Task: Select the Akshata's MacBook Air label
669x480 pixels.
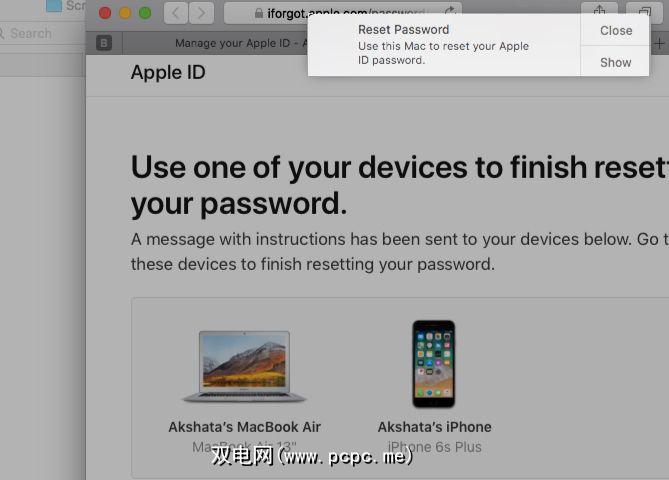Action: [244, 427]
